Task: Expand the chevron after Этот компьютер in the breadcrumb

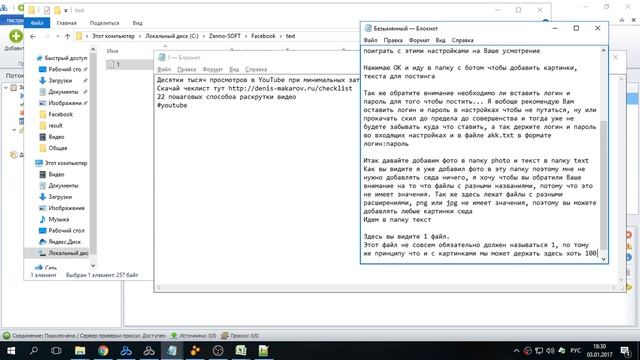Action: 140,36
